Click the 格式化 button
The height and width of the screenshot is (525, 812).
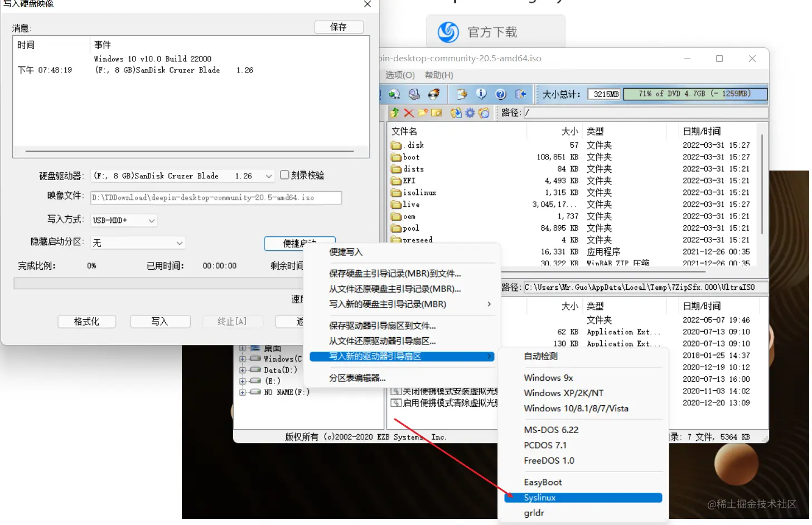(x=86, y=322)
